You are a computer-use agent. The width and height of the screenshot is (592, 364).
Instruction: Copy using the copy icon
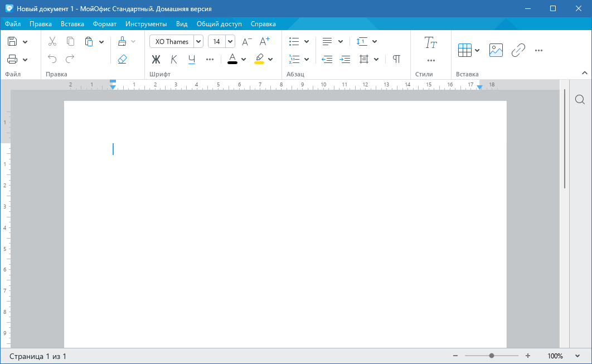[70, 42]
